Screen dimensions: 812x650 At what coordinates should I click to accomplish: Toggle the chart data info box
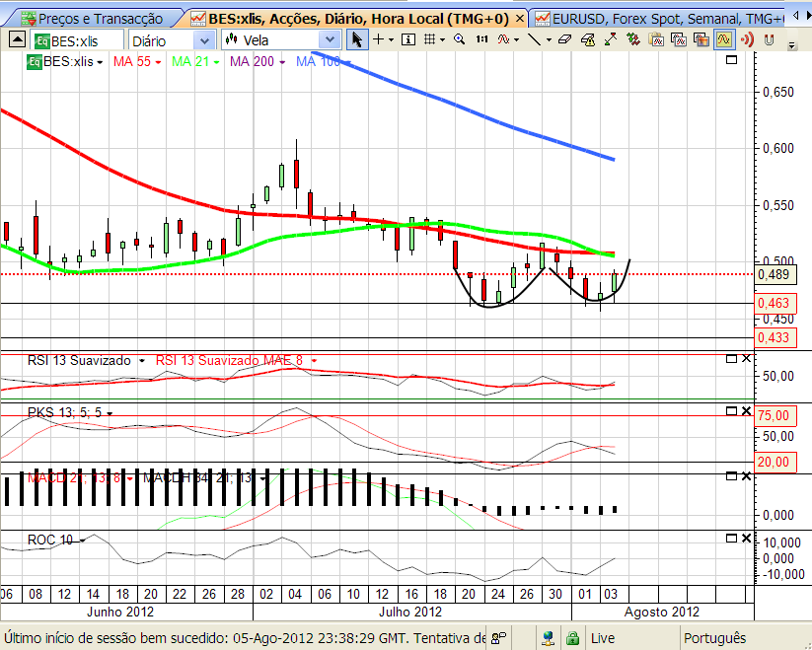[408, 39]
